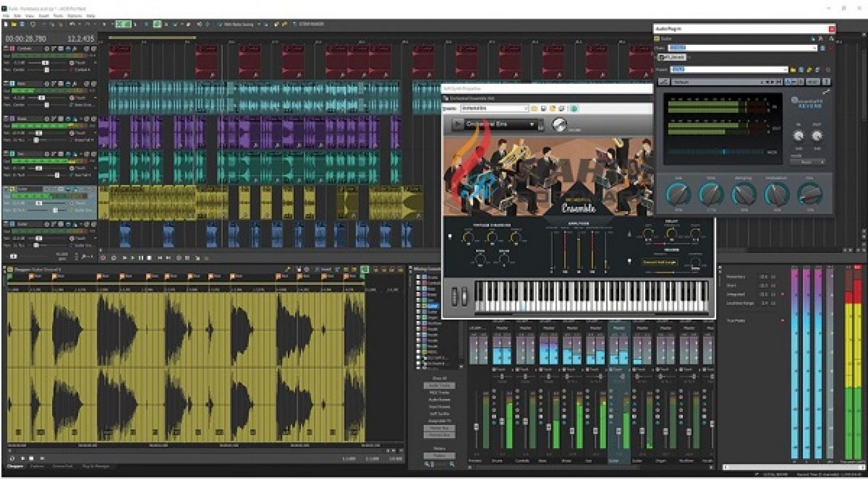Click Audio Tracks button in Mixing Console
The image size is (868, 480).
(440, 386)
